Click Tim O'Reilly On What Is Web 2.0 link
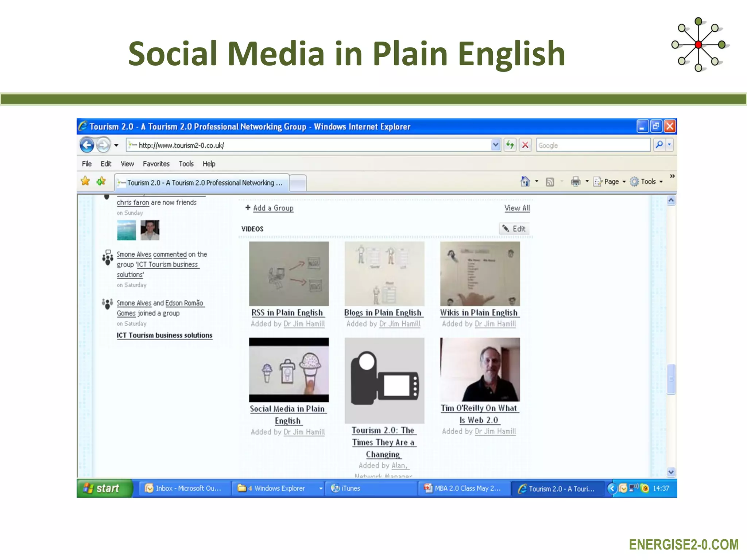The height and width of the screenshot is (560, 747). pos(479,414)
